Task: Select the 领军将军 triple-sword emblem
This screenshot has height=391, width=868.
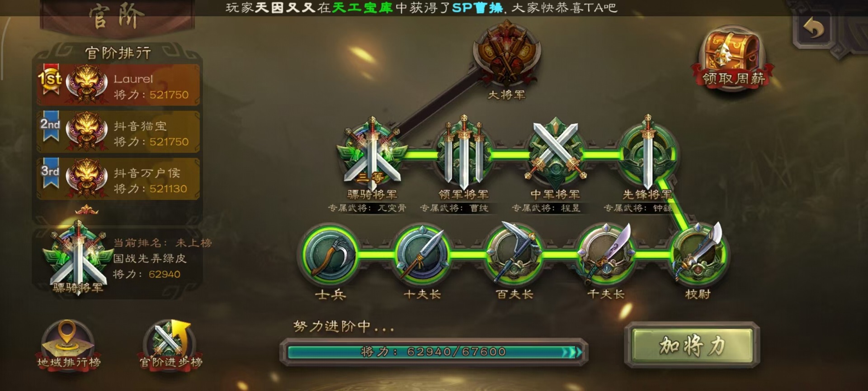Action: [x=464, y=154]
